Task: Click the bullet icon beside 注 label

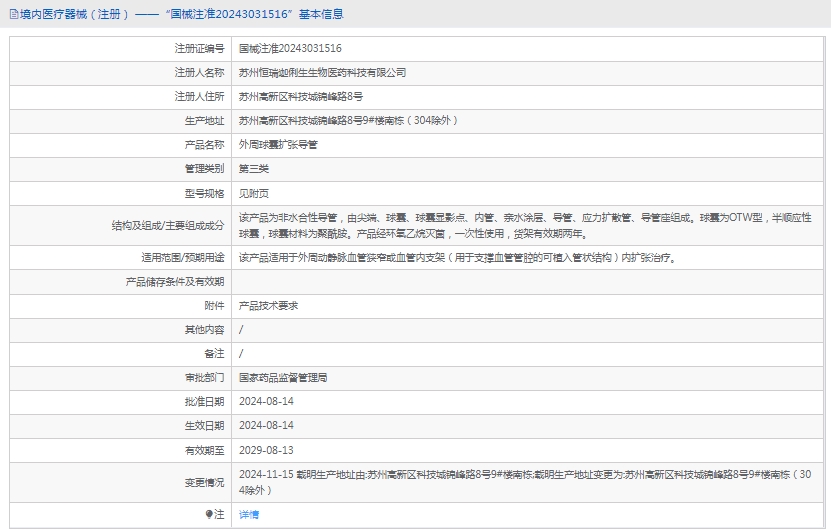Action: (208, 514)
